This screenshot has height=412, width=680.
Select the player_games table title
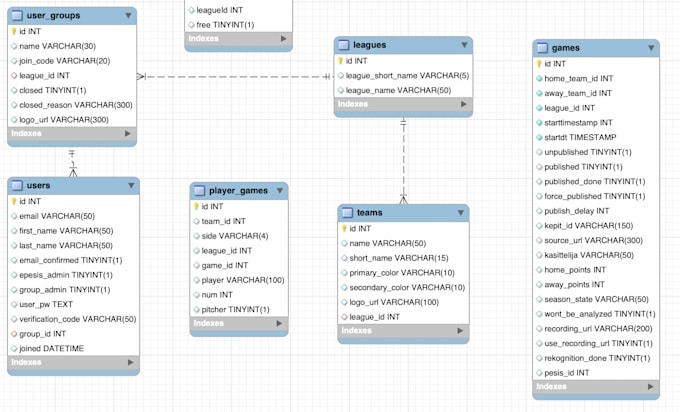pyautogui.click(x=238, y=191)
